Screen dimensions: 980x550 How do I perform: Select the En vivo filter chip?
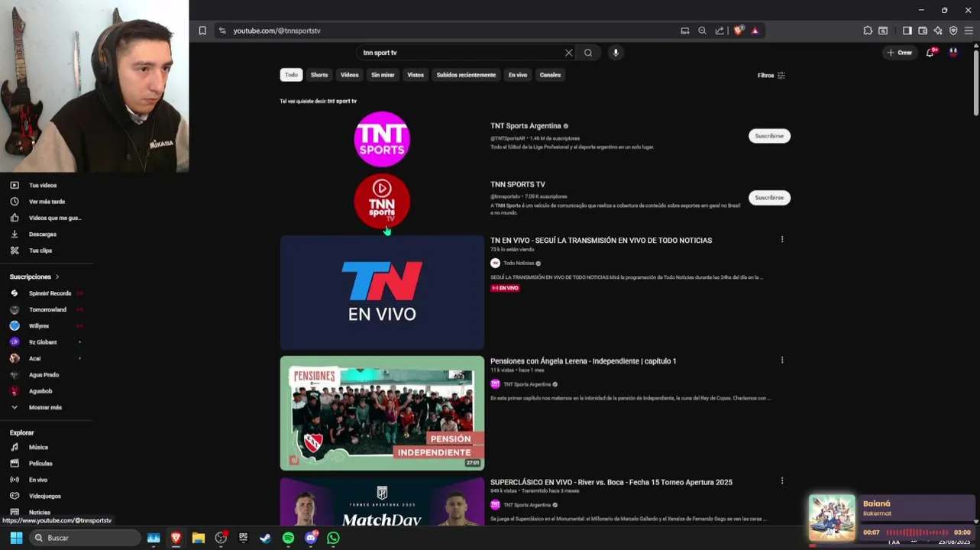[x=518, y=75]
